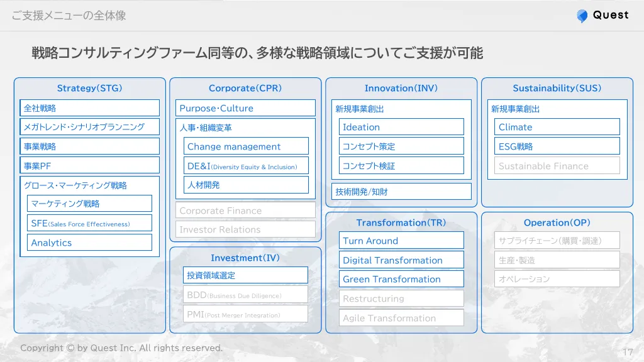Viewport: 644px width, 362px height.
Task: Select the 投資領域選定 box
Action: click(246, 275)
